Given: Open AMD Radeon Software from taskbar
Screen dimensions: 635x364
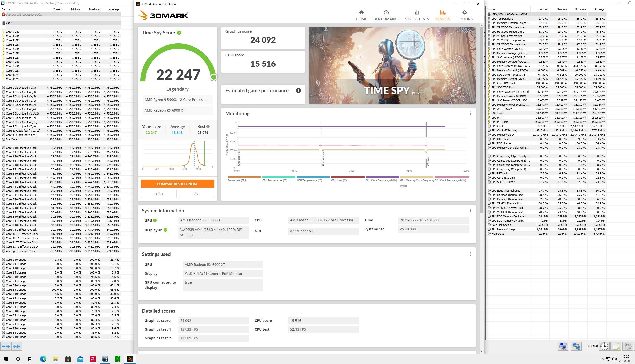Looking at the screenshot, I should point(93,359).
